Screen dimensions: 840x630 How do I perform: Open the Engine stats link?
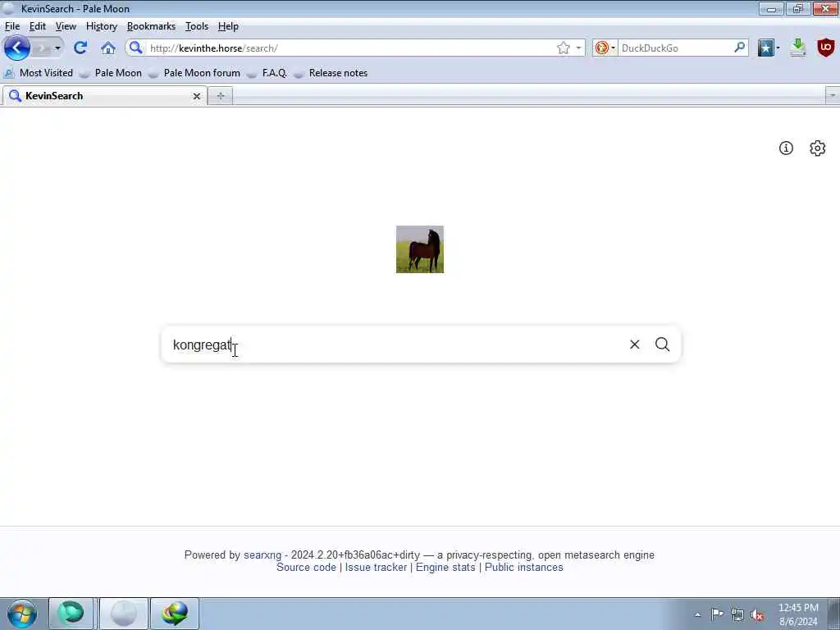tap(445, 568)
